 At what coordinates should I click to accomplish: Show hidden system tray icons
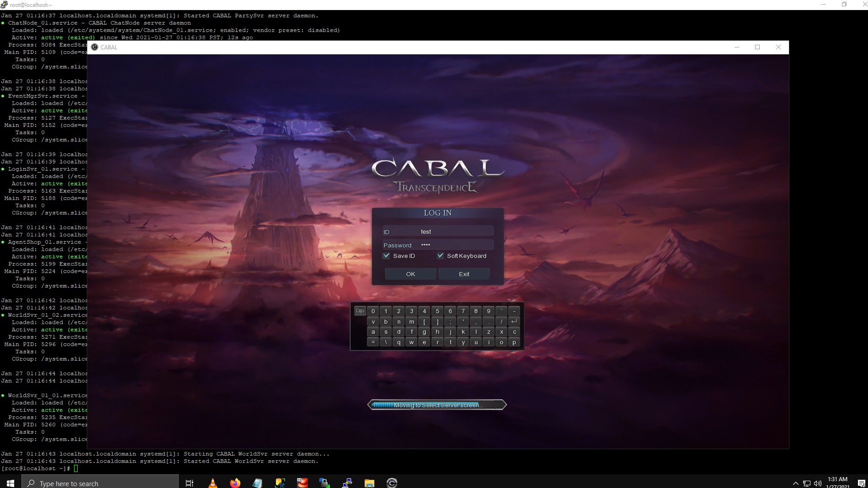pos(795,483)
